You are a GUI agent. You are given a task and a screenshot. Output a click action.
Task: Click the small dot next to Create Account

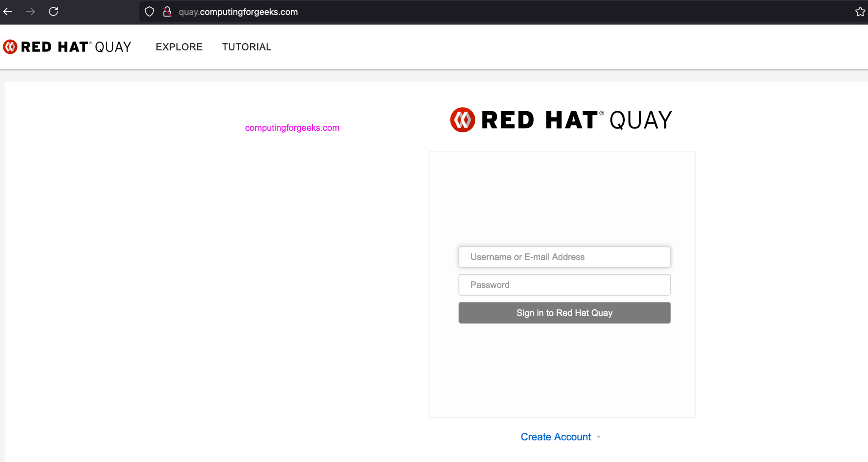(598, 437)
